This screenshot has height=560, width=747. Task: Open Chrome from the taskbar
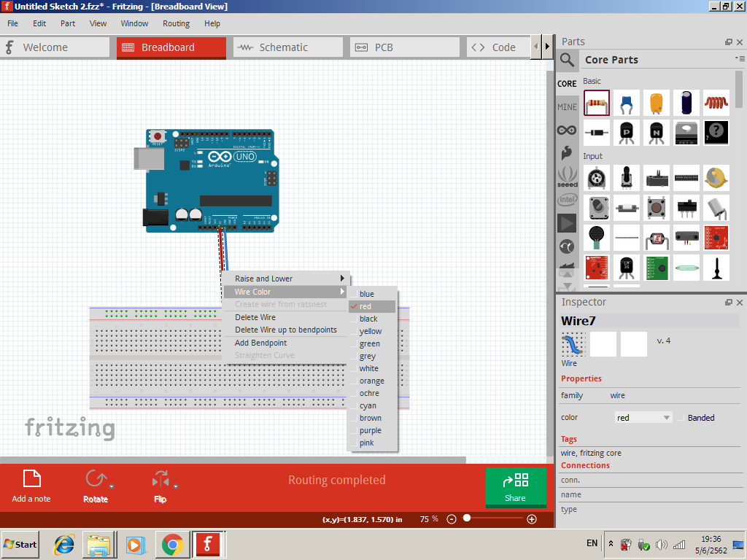pos(172,545)
